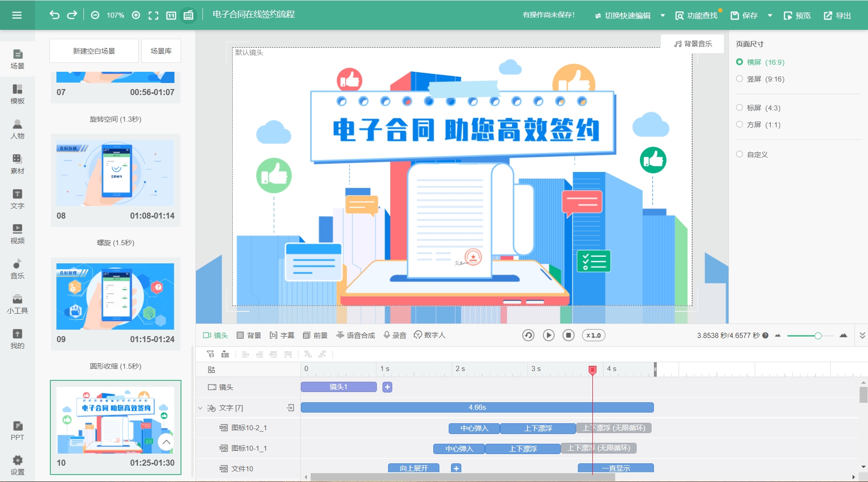Collapse the 文字 [7] track group
The image size is (868, 482).
pos(201,408)
